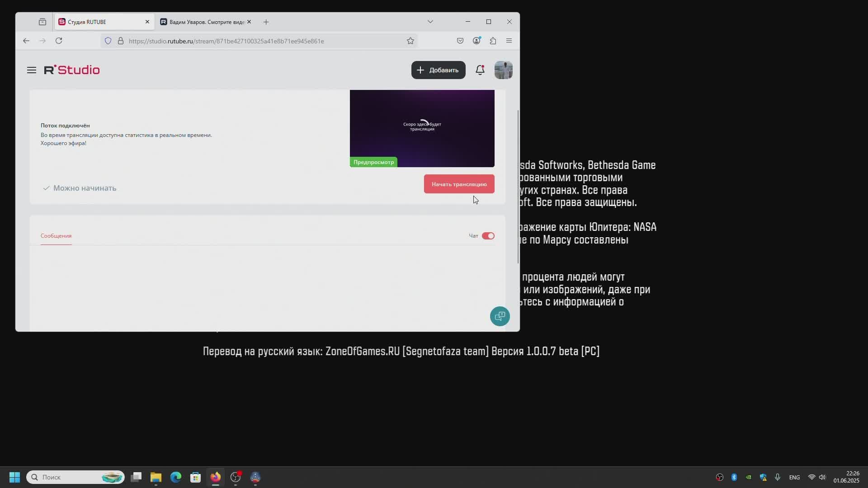Open the volume speaker tray icon
This screenshot has width=868, height=488.
point(822,477)
